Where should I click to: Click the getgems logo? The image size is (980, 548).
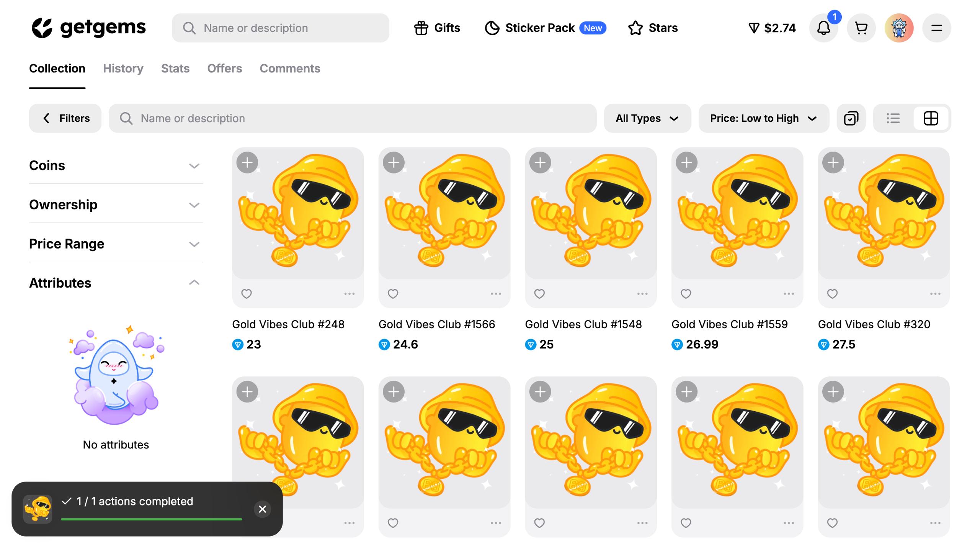[x=88, y=28]
